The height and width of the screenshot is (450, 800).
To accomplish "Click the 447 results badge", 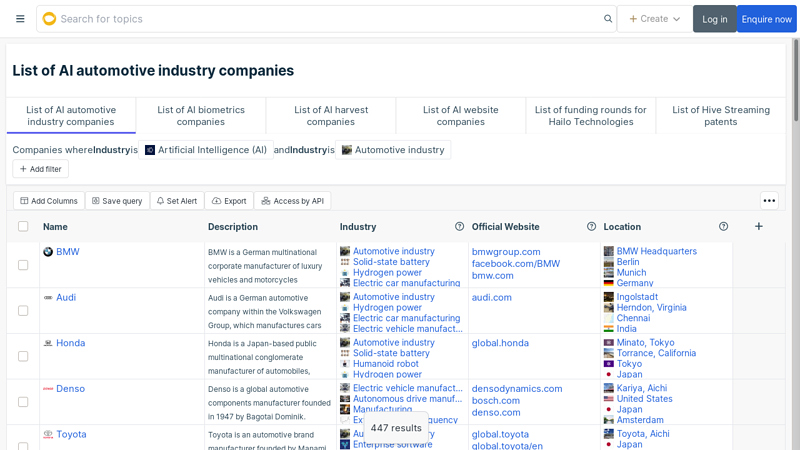I will [396, 428].
